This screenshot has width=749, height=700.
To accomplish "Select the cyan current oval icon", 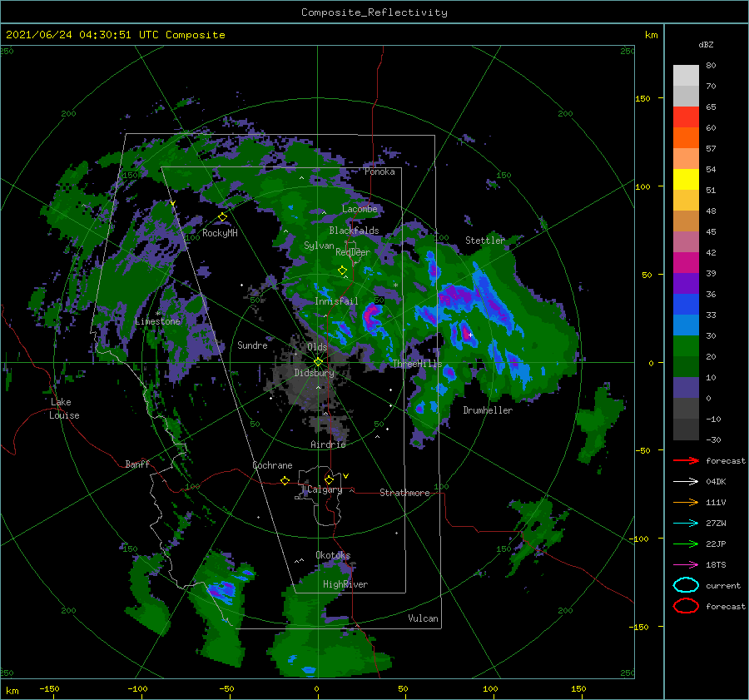I will point(686,585).
